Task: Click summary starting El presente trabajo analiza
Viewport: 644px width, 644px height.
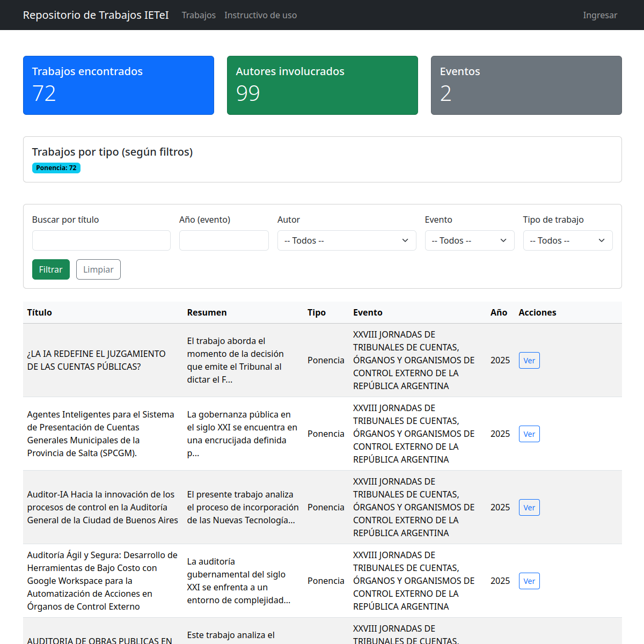Action: click(243, 507)
